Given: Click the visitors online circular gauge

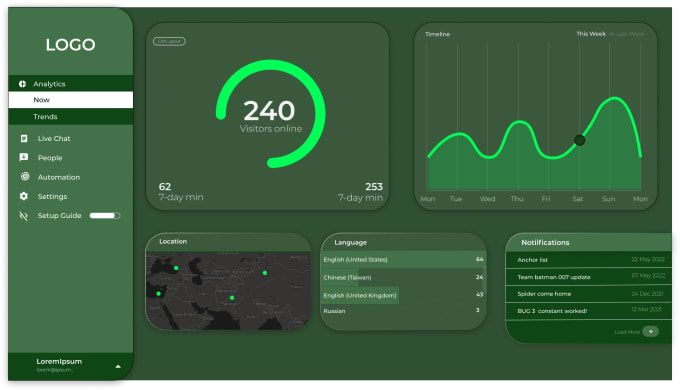Looking at the screenshot, I should coord(271,114).
